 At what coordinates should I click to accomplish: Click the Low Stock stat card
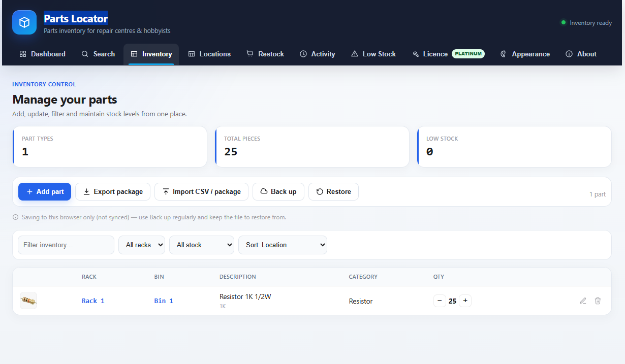click(514, 147)
